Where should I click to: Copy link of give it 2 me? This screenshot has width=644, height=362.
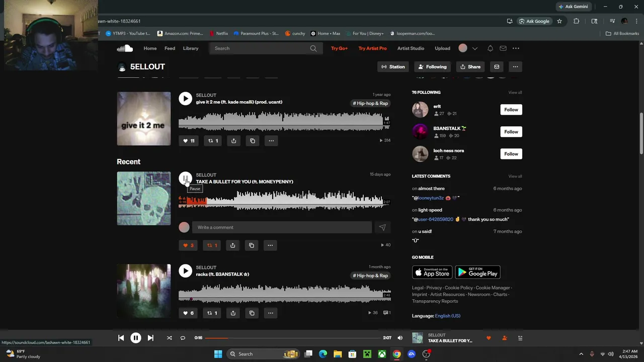click(253, 141)
